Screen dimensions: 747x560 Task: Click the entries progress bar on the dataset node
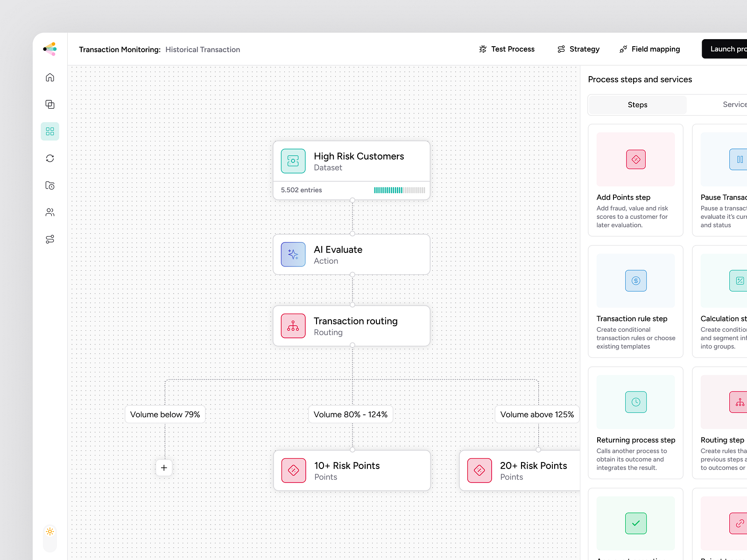click(399, 190)
